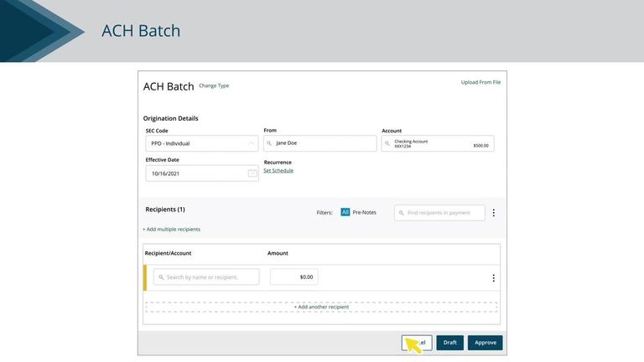Image resolution: width=644 pixels, height=362 pixels.
Task: Click the $500.00 account balance text
Action: click(x=481, y=146)
